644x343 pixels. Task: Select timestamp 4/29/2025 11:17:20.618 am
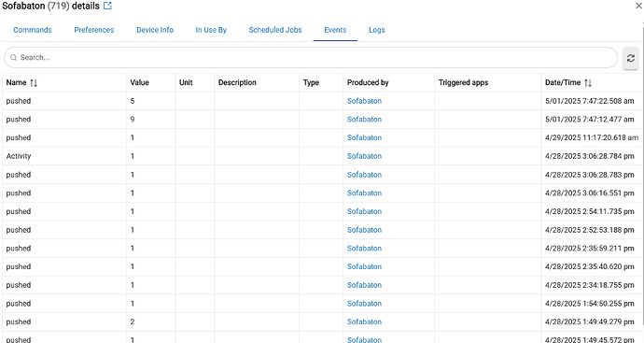point(592,137)
